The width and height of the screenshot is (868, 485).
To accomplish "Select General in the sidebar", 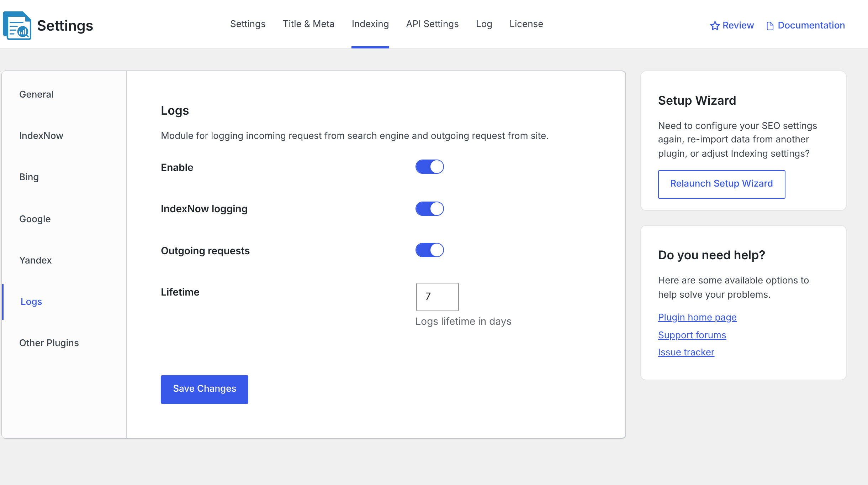I will 36,94.
